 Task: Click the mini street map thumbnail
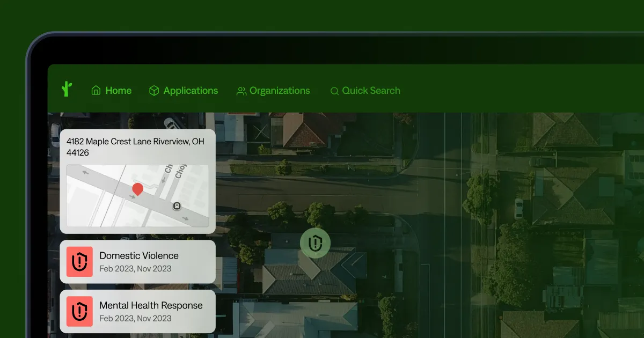tap(137, 196)
